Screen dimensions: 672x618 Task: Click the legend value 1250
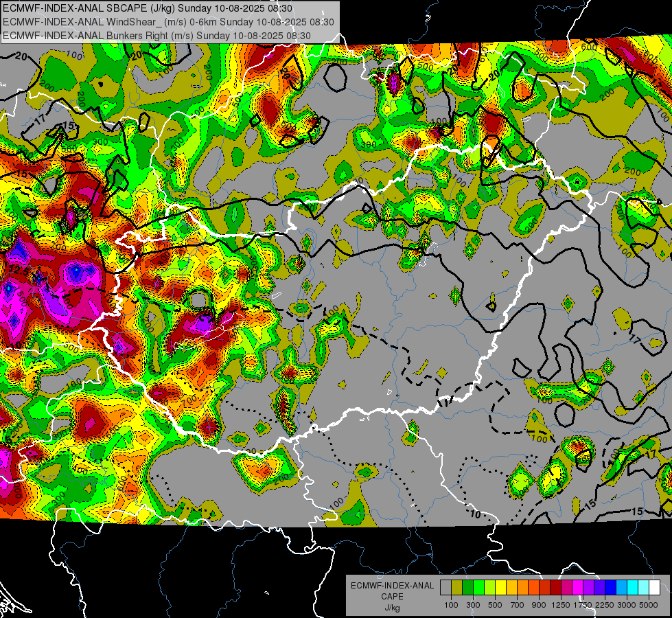click(561, 605)
